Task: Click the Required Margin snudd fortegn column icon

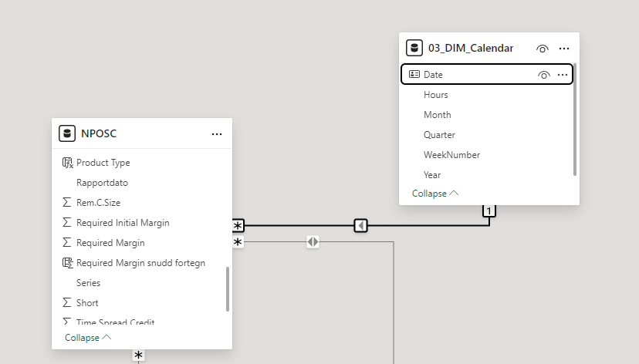Action: tap(68, 263)
